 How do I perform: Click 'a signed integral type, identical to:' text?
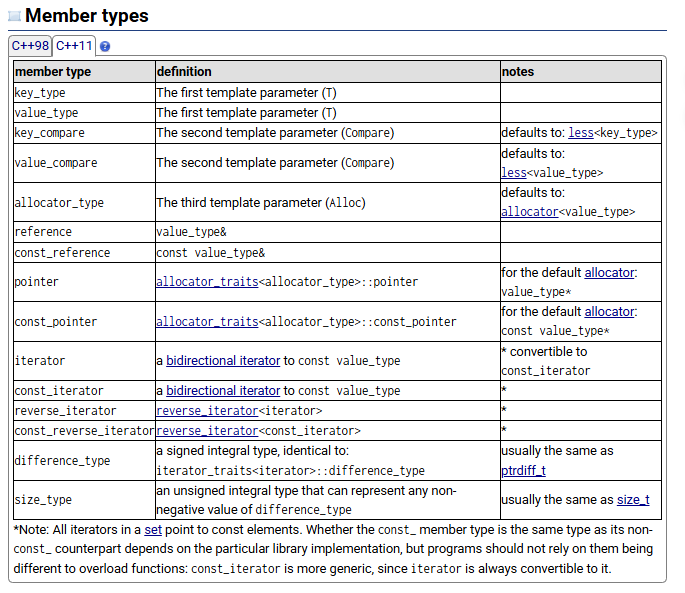[253, 451]
